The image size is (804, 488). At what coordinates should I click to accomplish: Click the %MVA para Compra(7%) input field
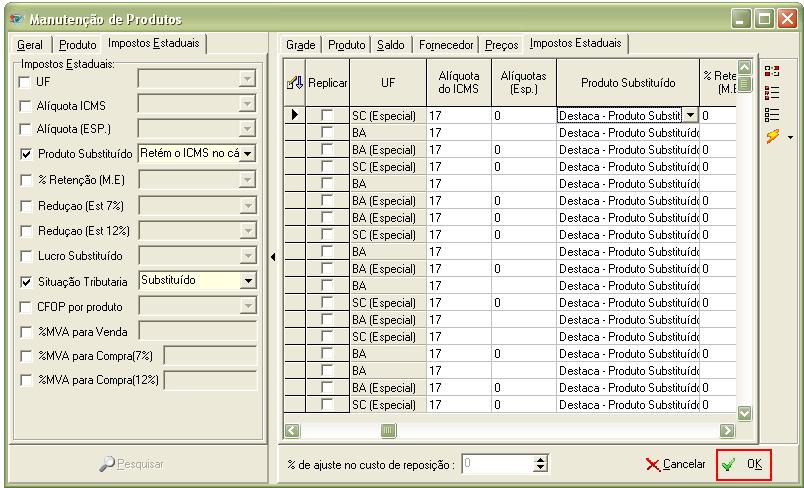[x=210, y=355]
